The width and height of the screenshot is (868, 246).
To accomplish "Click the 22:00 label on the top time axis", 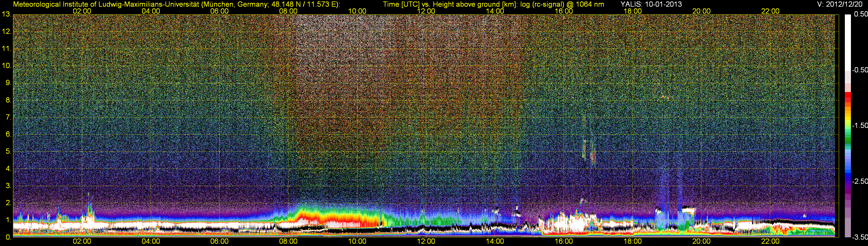I will coord(770,11).
